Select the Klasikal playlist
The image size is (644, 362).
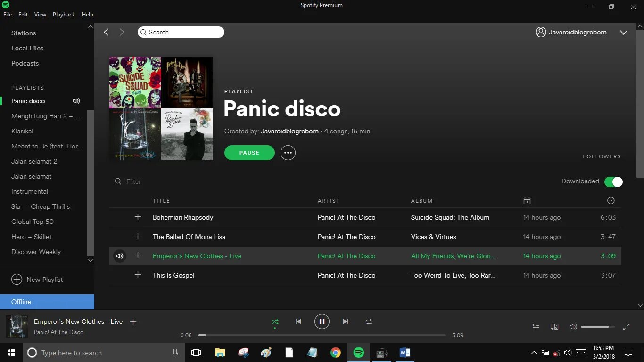pyautogui.click(x=22, y=131)
